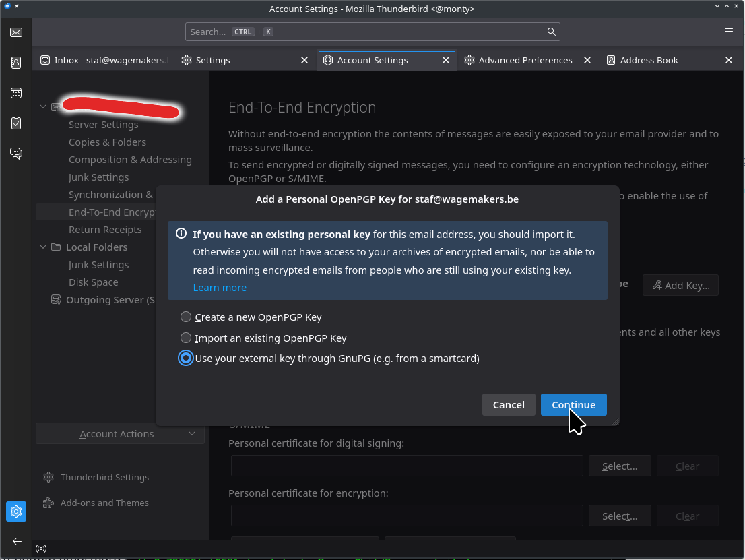Screen dimensions: 745x560
Task: Click the Continue button
Action: pyautogui.click(x=573, y=405)
